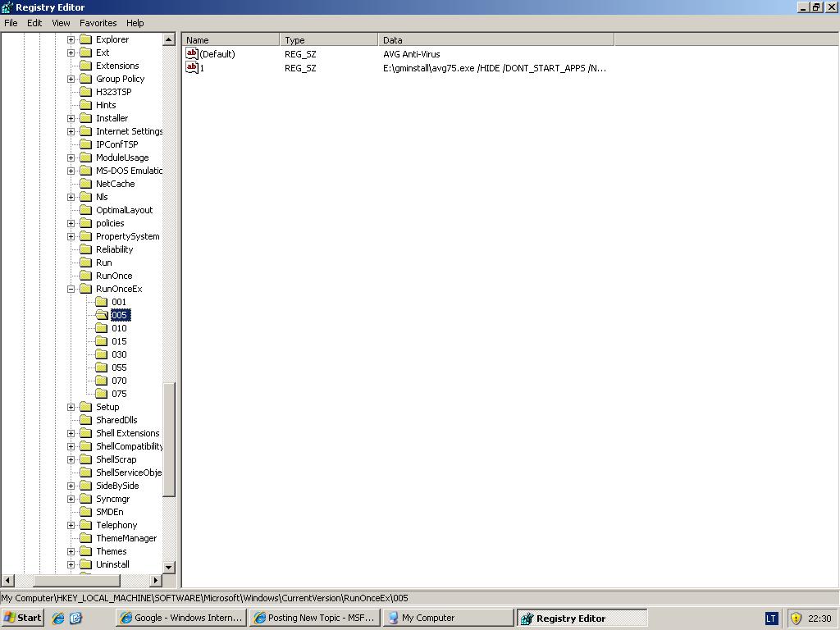Viewport: 840px width, 630px height.
Task: Click the Themes folder icon
Action: tap(85, 551)
